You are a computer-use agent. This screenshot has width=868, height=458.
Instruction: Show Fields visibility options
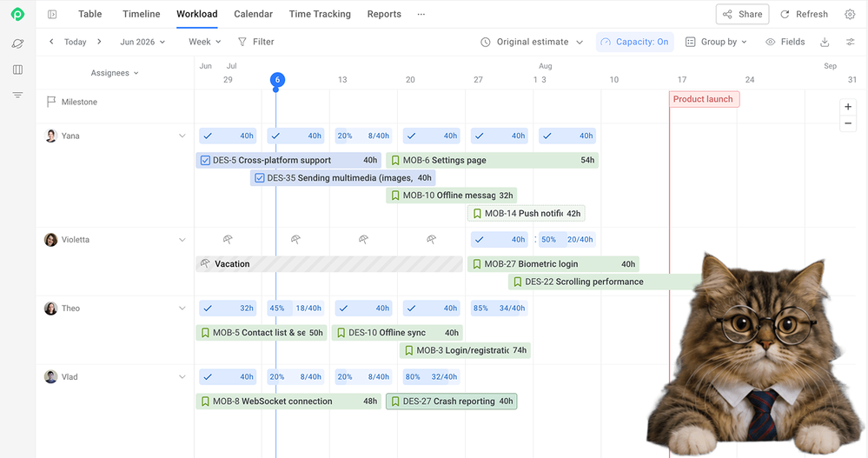point(785,42)
